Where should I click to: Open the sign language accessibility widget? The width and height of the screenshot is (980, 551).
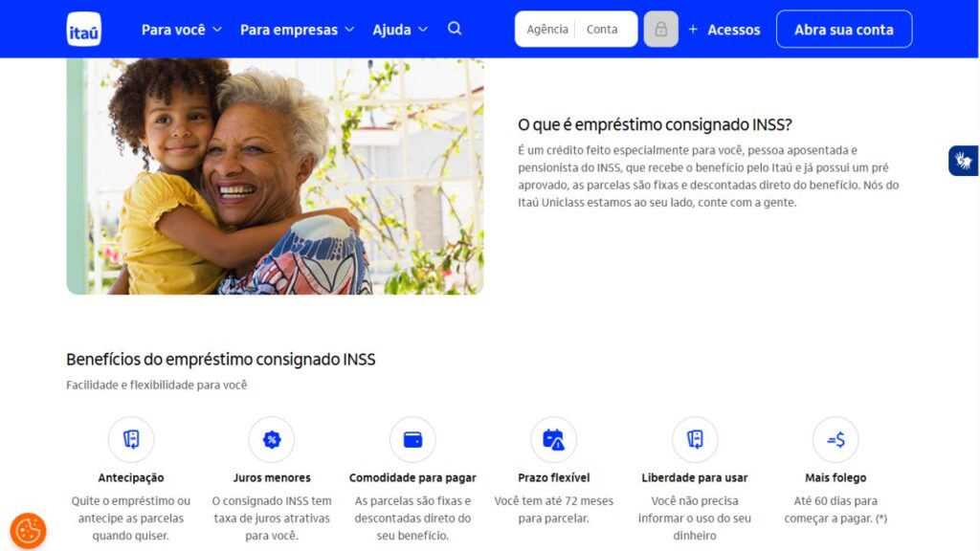963,161
